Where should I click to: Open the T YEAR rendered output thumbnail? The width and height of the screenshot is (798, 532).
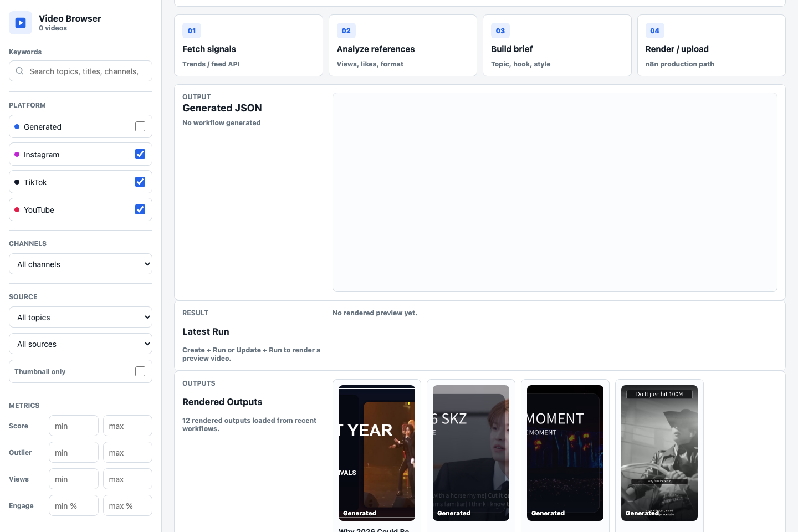point(377,453)
